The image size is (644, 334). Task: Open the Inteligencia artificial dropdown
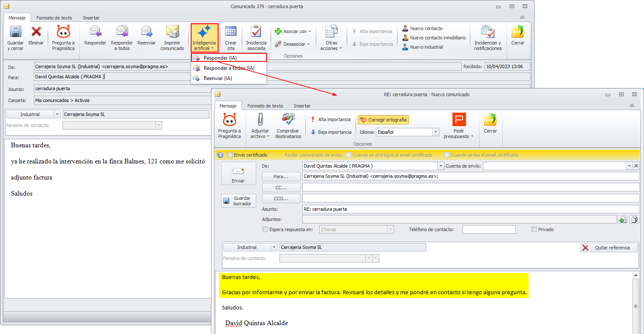204,38
